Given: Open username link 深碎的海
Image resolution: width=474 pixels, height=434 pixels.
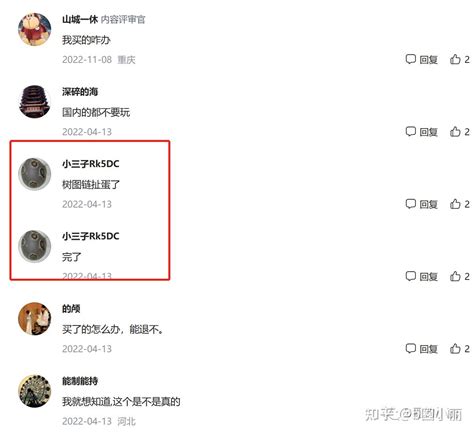Looking at the screenshot, I should pos(80,92).
